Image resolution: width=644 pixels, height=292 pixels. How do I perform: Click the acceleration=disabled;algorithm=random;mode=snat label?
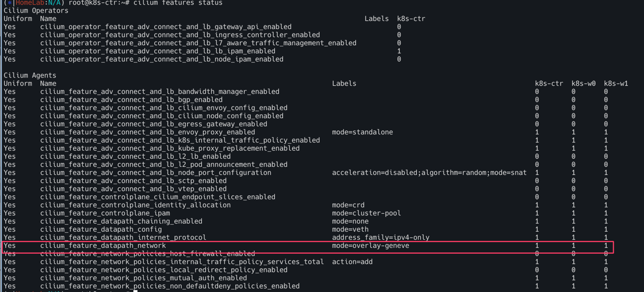[x=429, y=173]
